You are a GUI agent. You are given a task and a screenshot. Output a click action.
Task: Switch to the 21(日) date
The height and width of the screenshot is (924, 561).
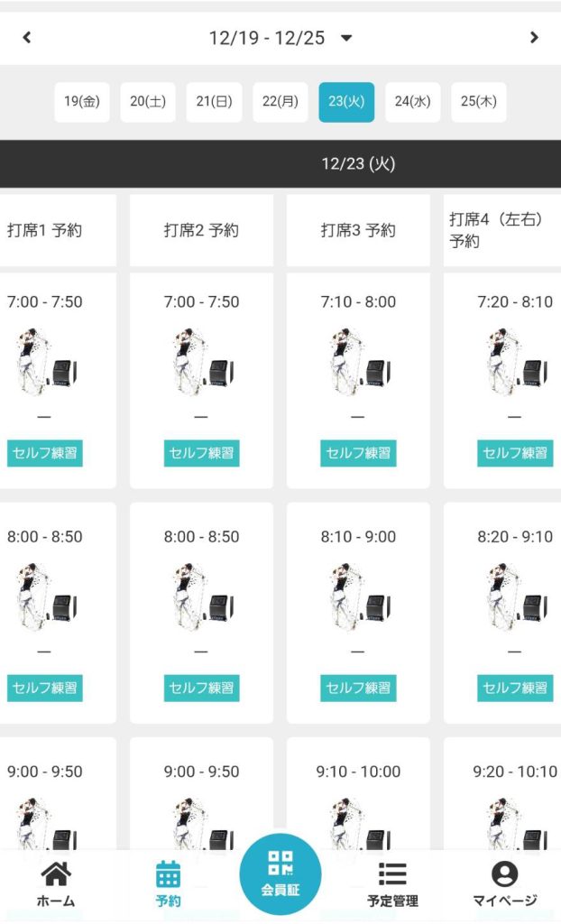pyautogui.click(x=215, y=102)
